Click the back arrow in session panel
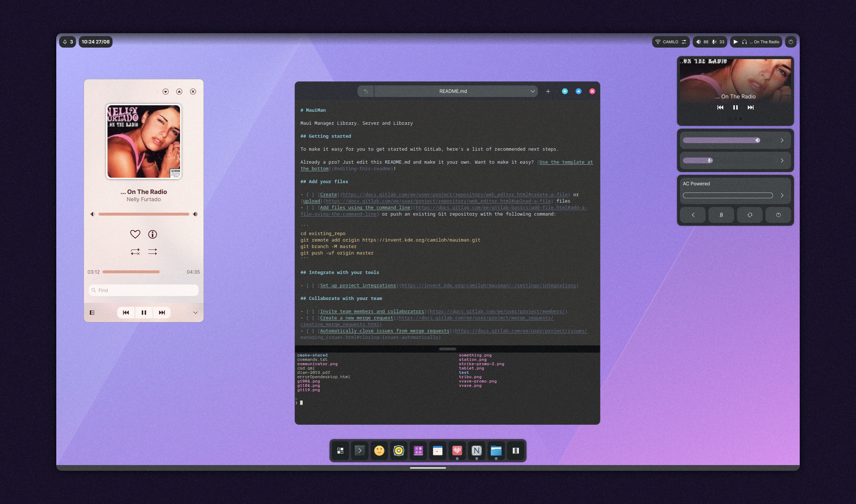 (x=693, y=215)
